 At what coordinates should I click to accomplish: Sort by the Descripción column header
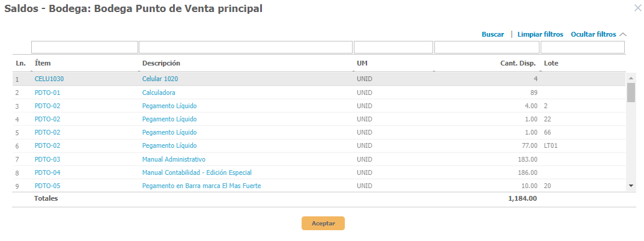(161, 63)
